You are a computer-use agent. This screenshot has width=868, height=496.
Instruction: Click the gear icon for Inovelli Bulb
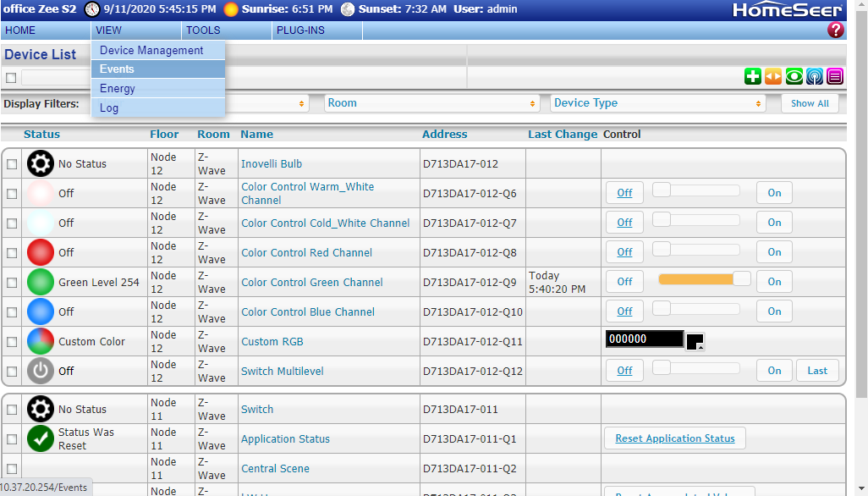pos(41,163)
